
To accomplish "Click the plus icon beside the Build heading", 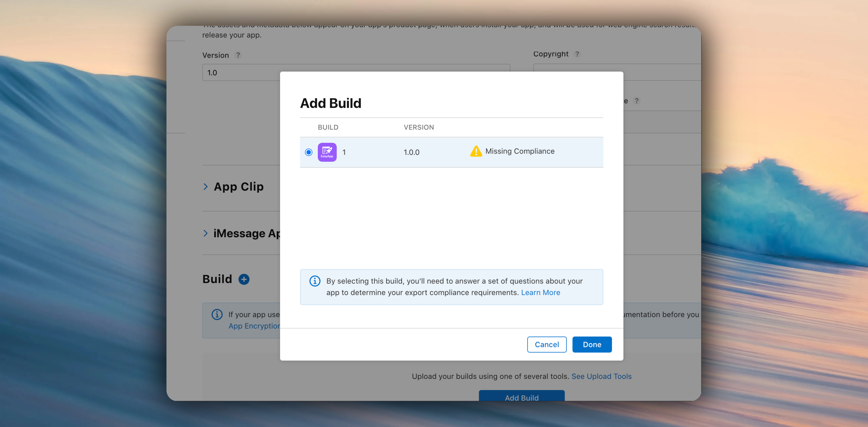I will 244,279.
